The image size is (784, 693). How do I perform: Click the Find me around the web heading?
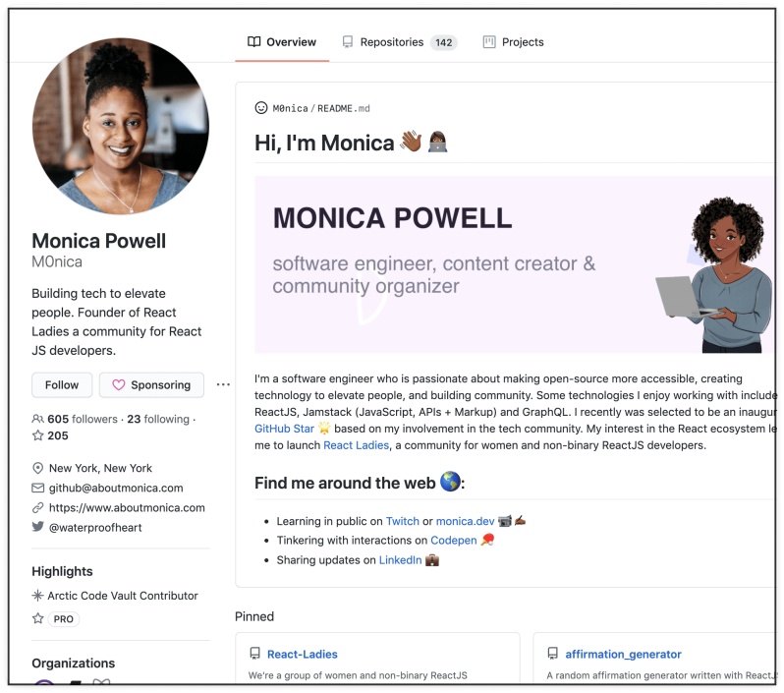tap(360, 483)
